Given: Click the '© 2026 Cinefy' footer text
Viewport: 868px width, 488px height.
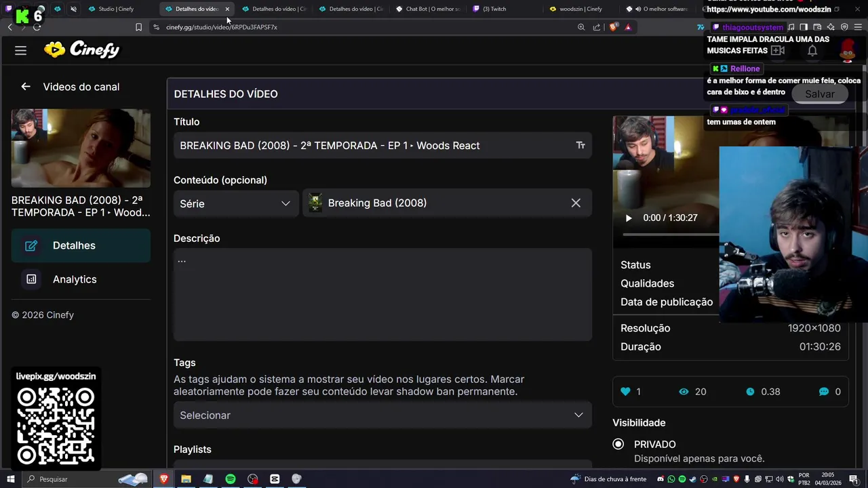Looking at the screenshot, I should point(43,315).
